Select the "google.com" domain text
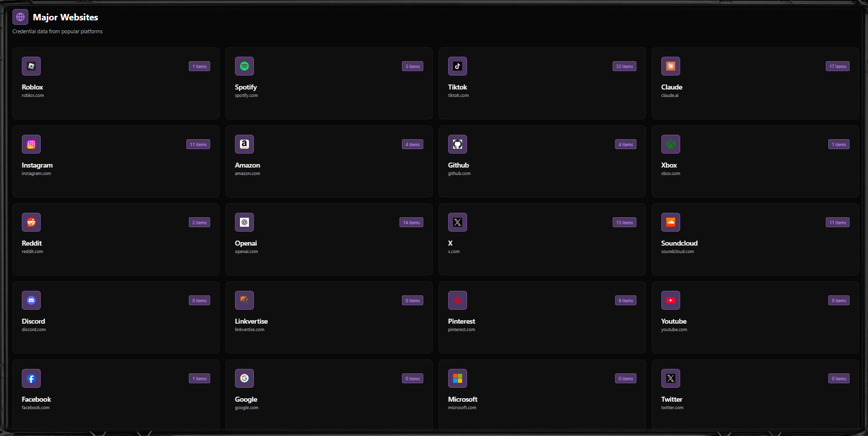 pyautogui.click(x=246, y=408)
